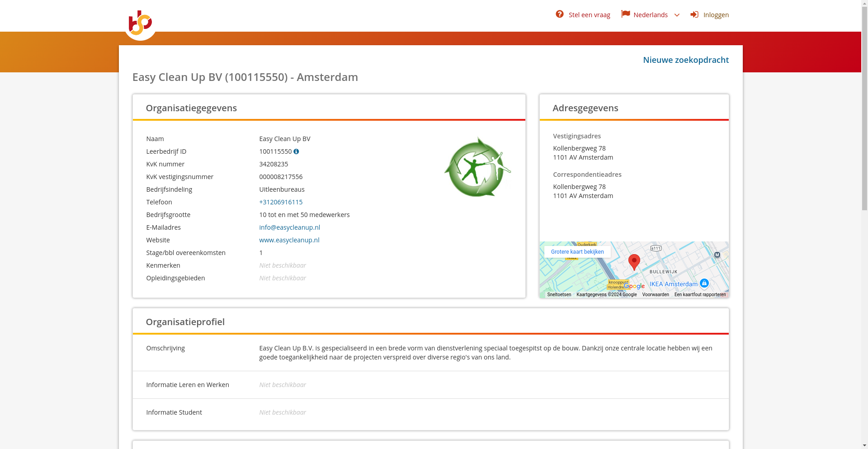
Task: Open the Voorwaarden map link
Action: 656,294
